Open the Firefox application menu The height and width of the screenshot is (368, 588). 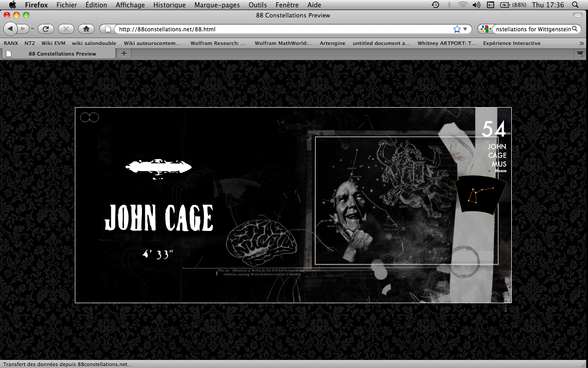36,5
